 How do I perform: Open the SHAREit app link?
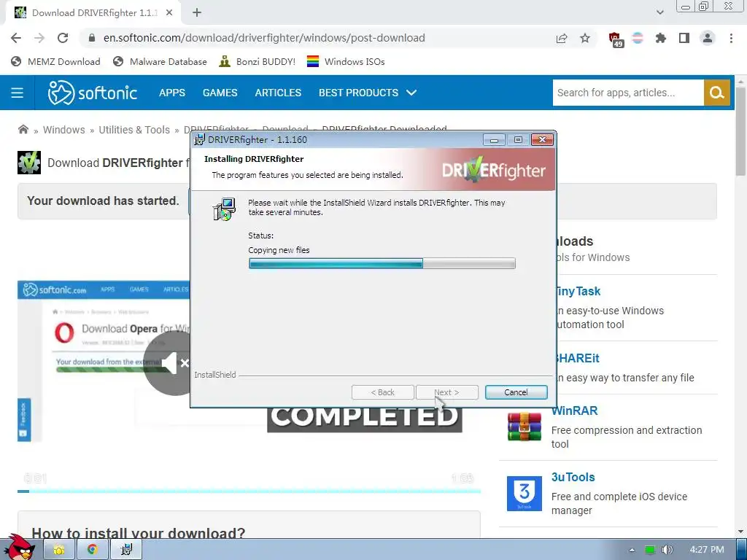pyautogui.click(x=577, y=358)
